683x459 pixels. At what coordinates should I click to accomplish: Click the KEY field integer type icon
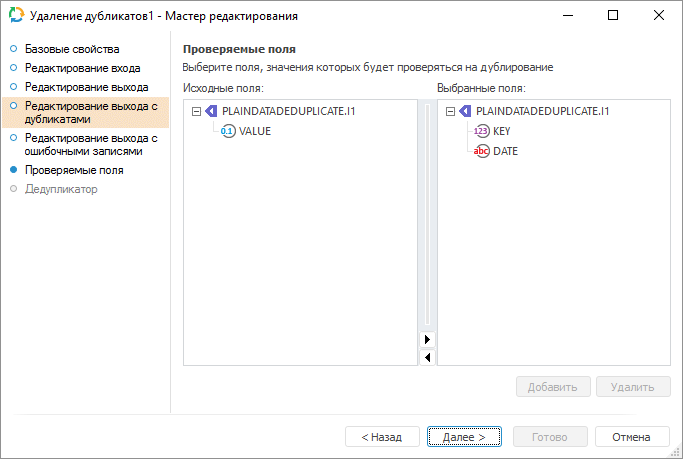pos(482,131)
